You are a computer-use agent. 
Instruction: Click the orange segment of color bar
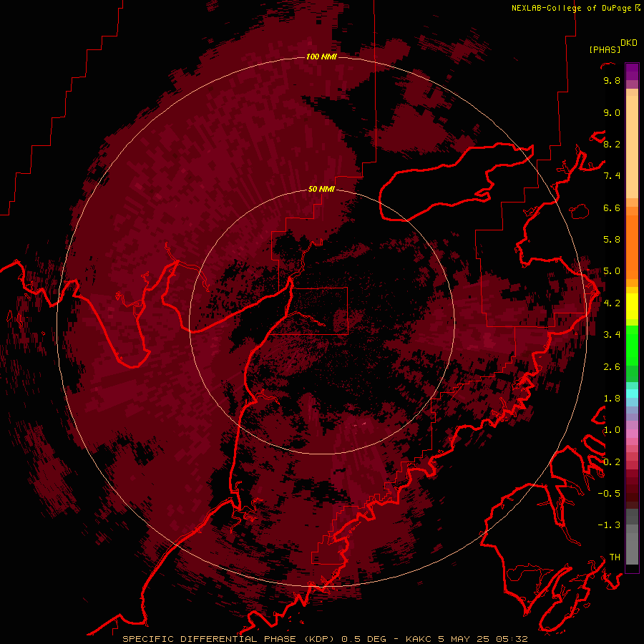(x=632, y=246)
